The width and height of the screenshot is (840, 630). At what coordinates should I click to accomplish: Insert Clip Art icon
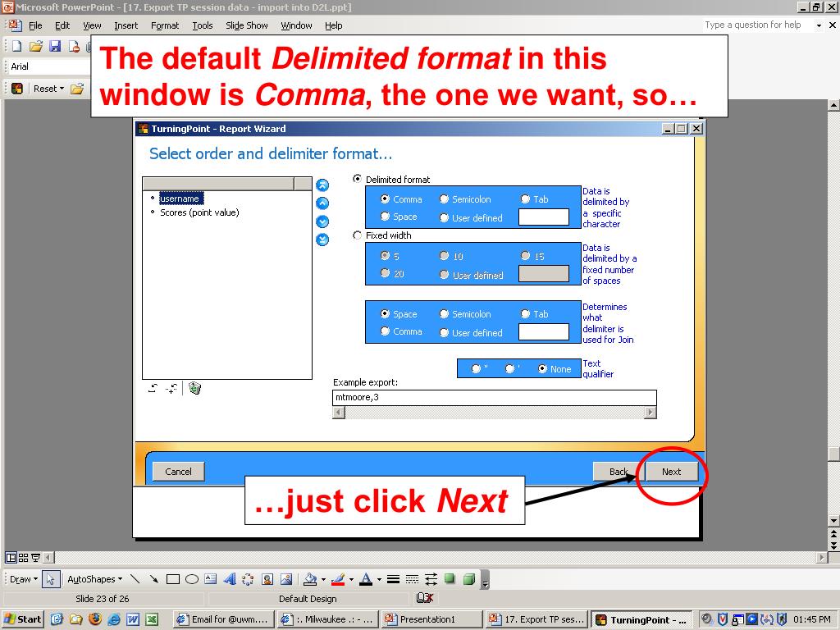267,579
